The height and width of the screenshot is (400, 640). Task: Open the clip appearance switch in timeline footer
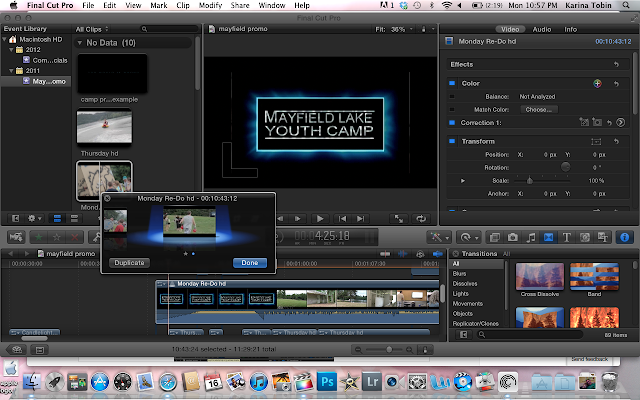425,350
